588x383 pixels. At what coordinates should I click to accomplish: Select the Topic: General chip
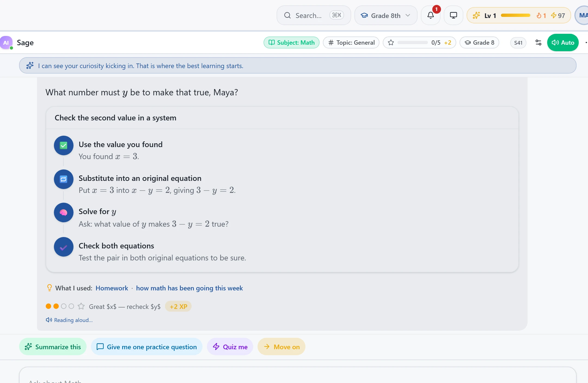[x=351, y=42]
